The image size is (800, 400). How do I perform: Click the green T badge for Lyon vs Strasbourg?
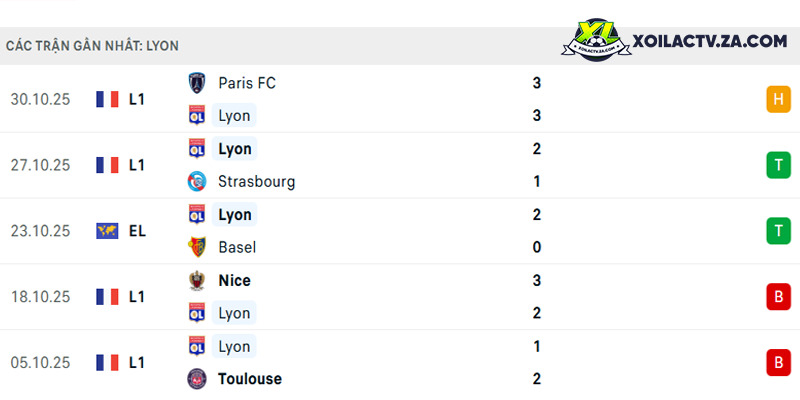(778, 165)
